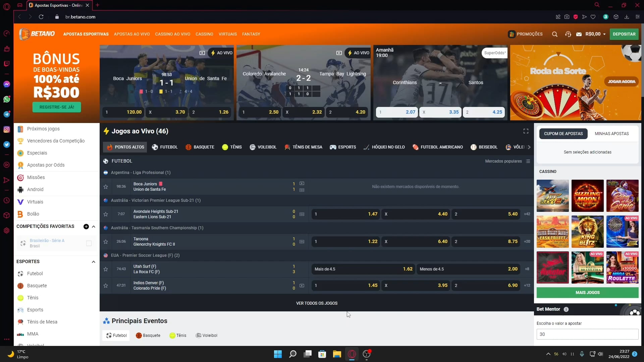Open Cassino ao Vivo menu item
The image size is (644, 362).
pos(172,34)
